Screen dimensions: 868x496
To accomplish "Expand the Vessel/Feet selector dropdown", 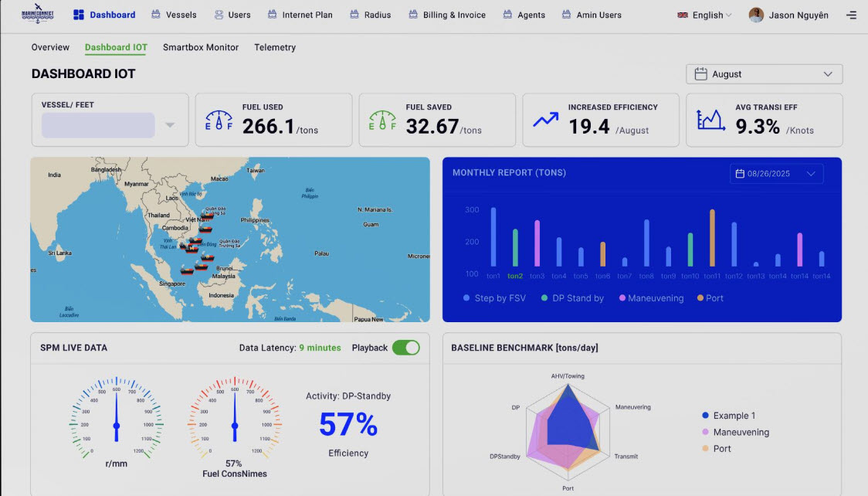I will click(x=170, y=125).
